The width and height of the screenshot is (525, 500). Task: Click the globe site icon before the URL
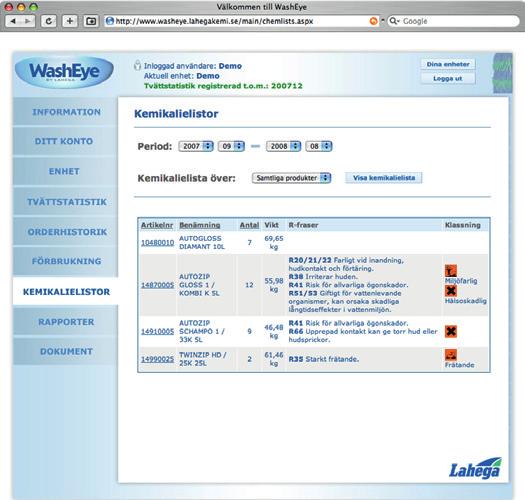109,21
